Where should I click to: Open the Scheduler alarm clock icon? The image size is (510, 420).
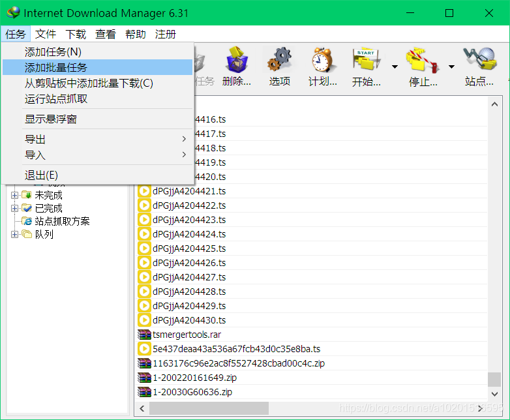tap(322, 59)
